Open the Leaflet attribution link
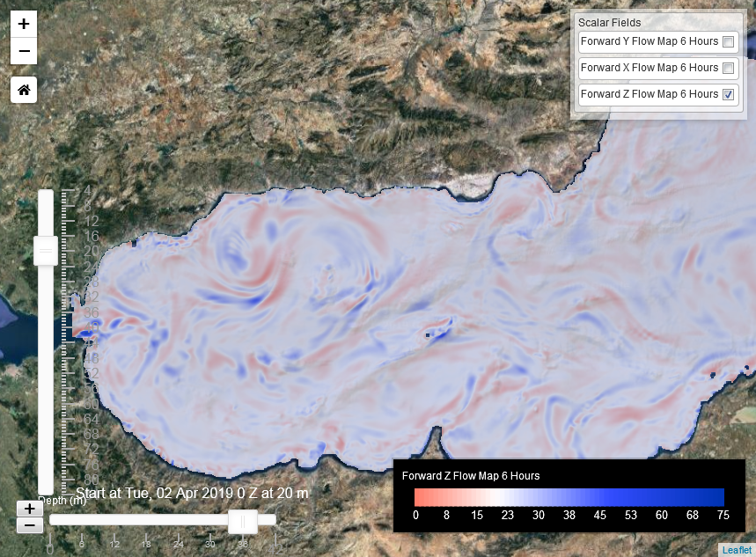Viewport: 756px width, 557px height. 737,550
